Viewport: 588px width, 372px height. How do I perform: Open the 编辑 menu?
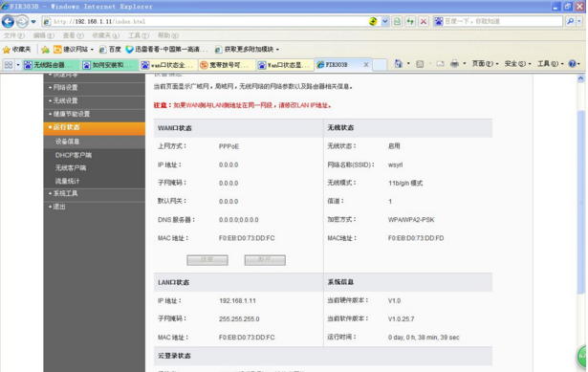43,35
